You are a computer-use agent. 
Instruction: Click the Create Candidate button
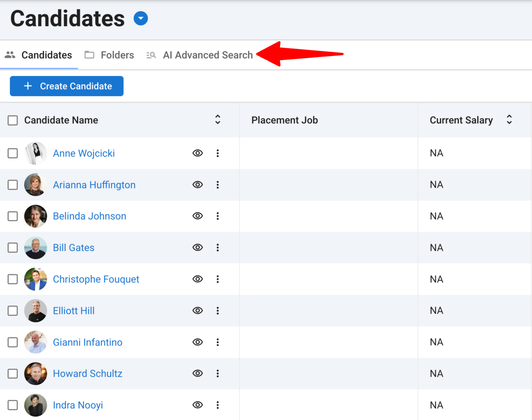click(66, 86)
